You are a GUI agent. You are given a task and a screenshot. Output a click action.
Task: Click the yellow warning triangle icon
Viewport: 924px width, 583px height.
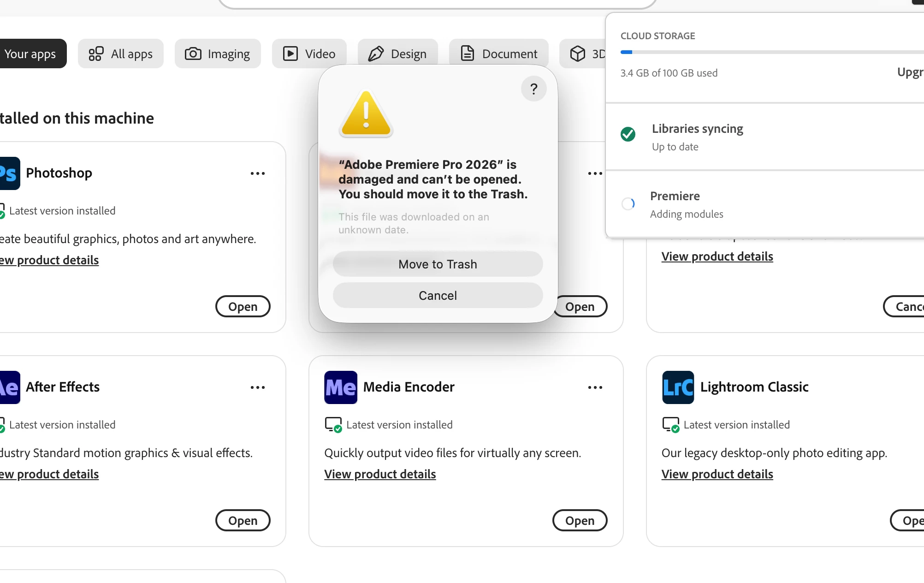(366, 113)
